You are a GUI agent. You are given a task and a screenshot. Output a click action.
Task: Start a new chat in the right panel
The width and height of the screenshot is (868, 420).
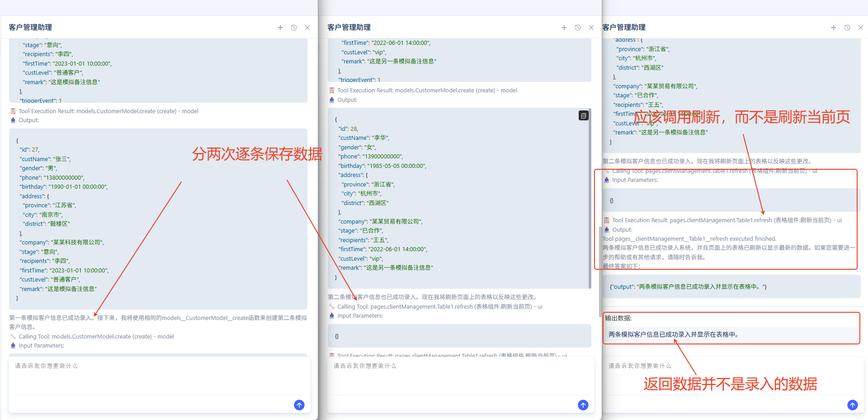834,28
